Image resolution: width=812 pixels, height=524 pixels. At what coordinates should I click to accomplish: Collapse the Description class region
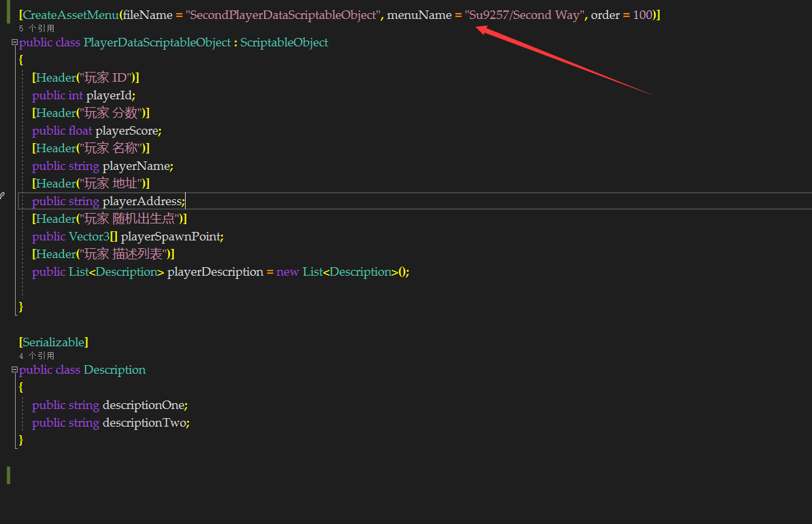point(14,370)
